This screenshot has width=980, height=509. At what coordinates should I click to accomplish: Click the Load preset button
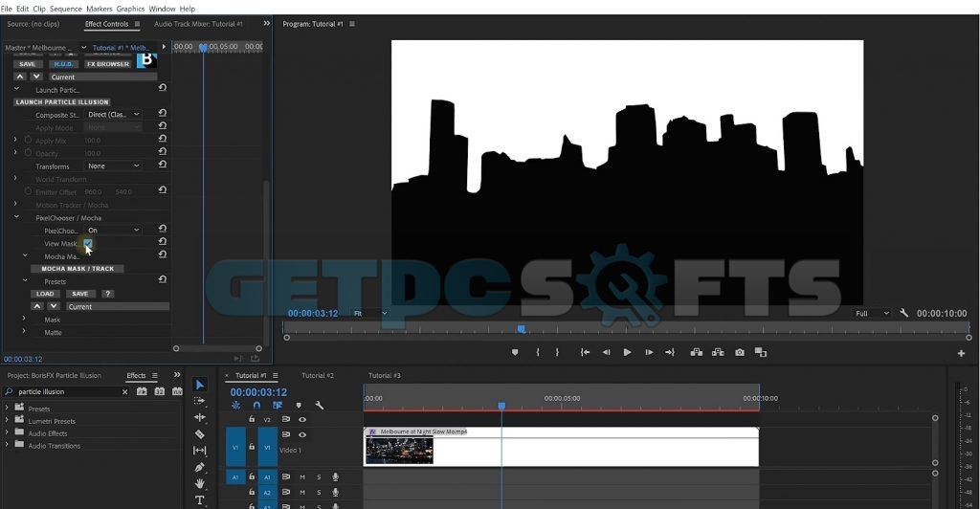pos(45,294)
